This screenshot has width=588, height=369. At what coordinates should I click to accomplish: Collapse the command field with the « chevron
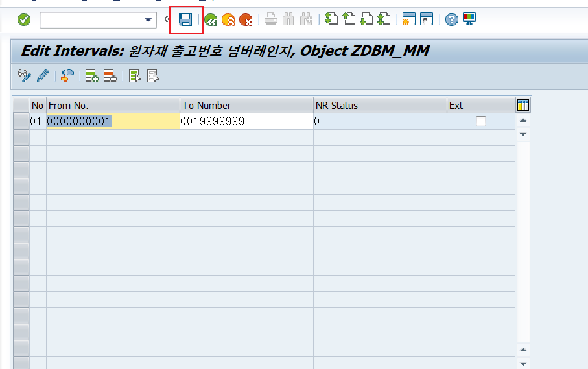167,19
